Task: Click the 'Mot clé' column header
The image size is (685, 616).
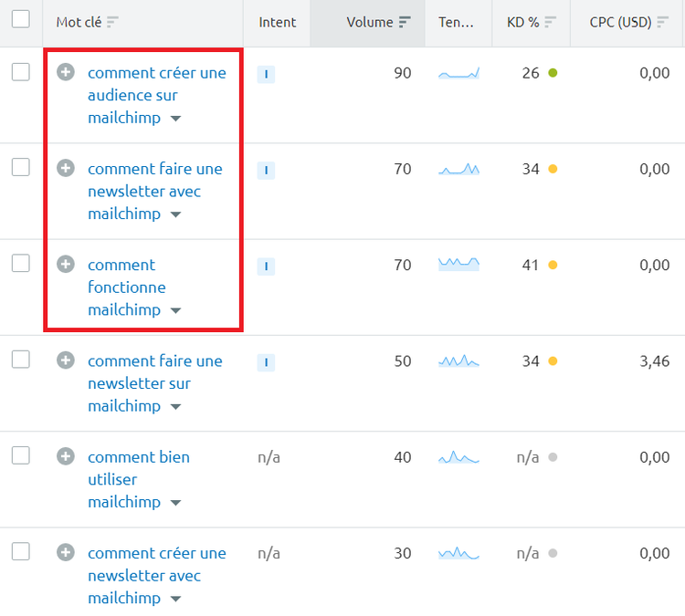Action: click(79, 22)
